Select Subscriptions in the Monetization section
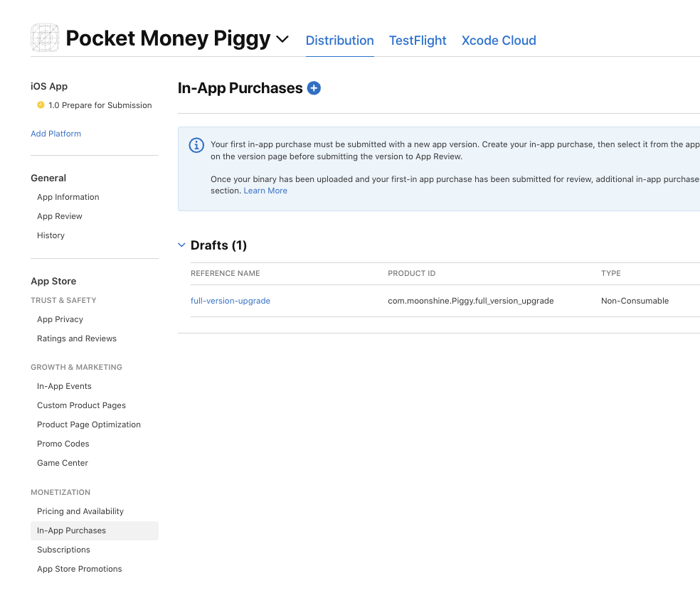 pos(63,550)
